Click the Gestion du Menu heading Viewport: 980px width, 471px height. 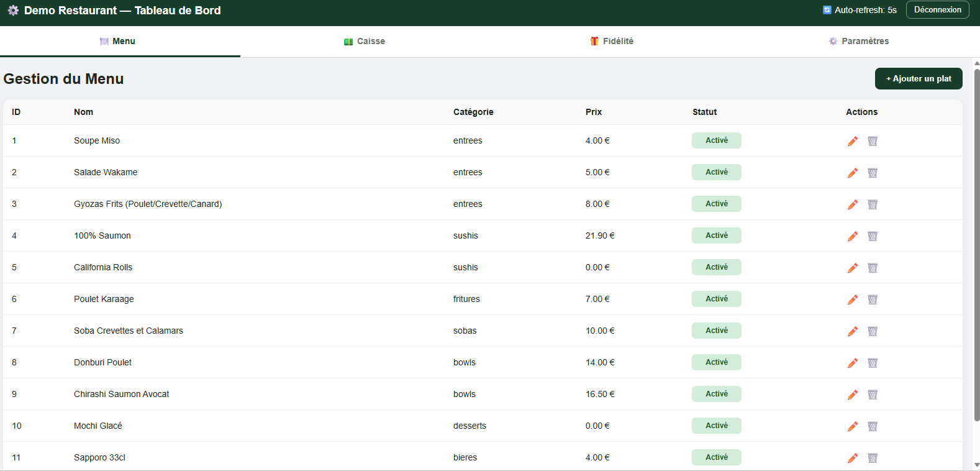(x=63, y=79)
